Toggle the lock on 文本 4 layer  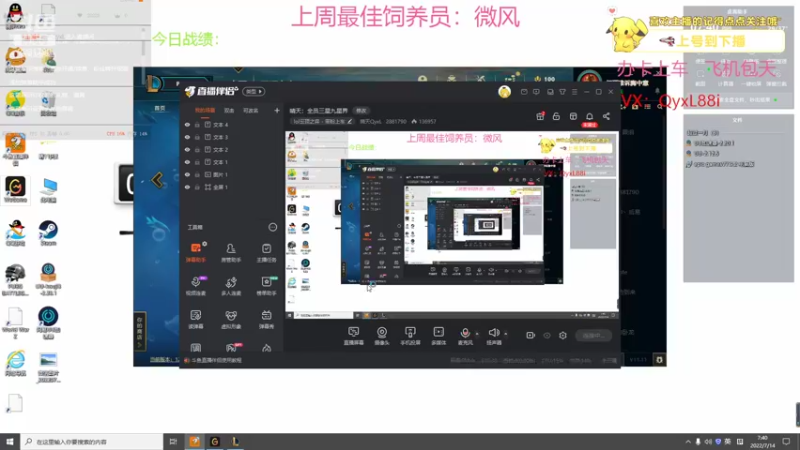click(x=197, y=124)
